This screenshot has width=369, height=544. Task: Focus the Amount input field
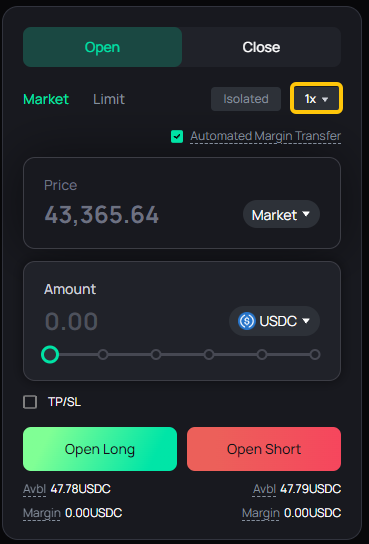[x=132, y=321]
